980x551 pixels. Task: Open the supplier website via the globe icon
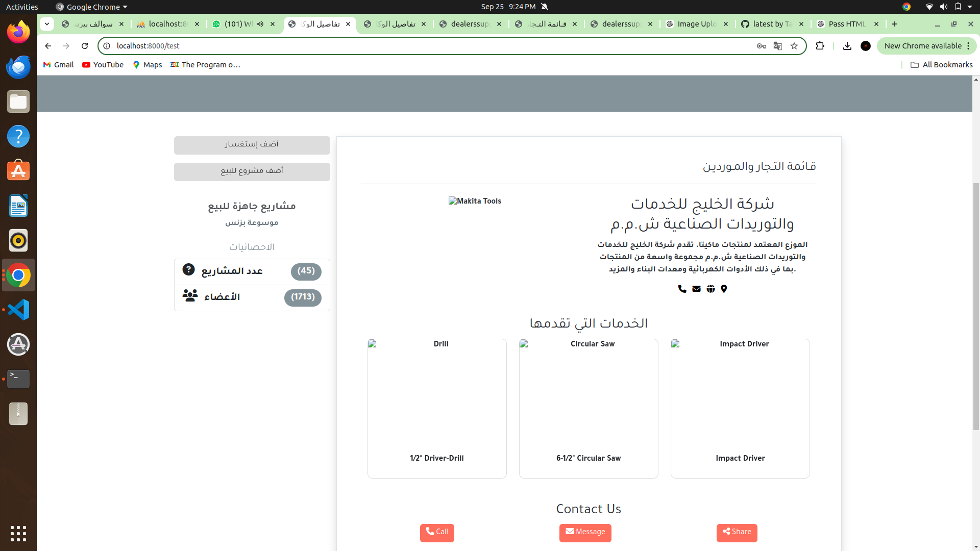pos(710,288)
